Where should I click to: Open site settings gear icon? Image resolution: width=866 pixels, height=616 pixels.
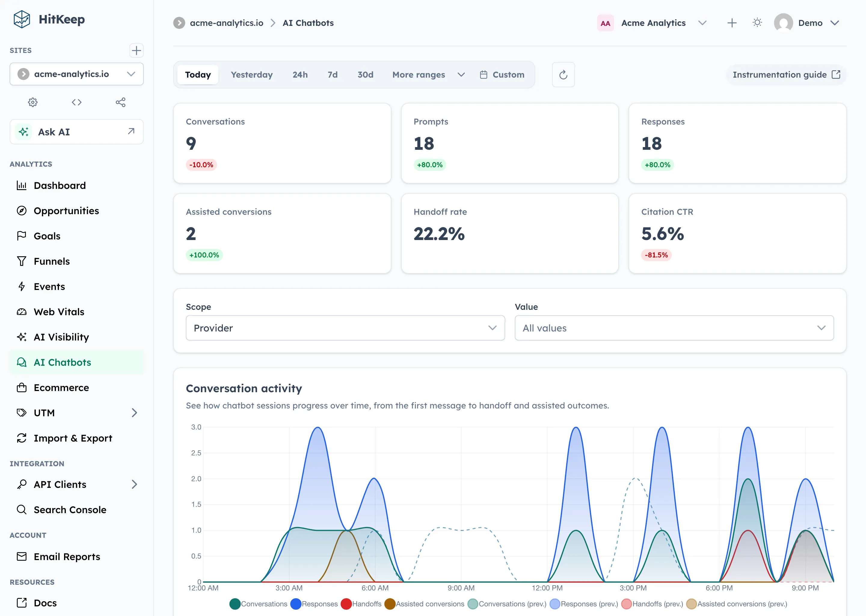tap(33, 102)
